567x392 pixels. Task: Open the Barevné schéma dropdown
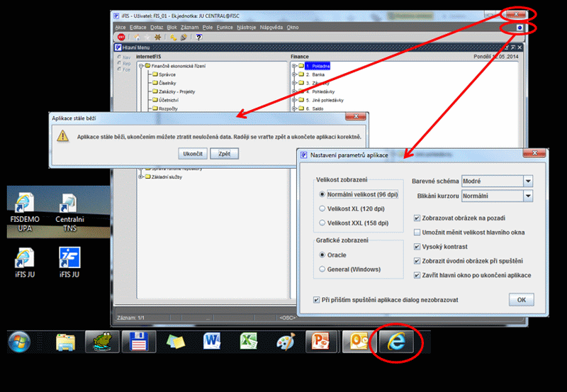point(528,181)
